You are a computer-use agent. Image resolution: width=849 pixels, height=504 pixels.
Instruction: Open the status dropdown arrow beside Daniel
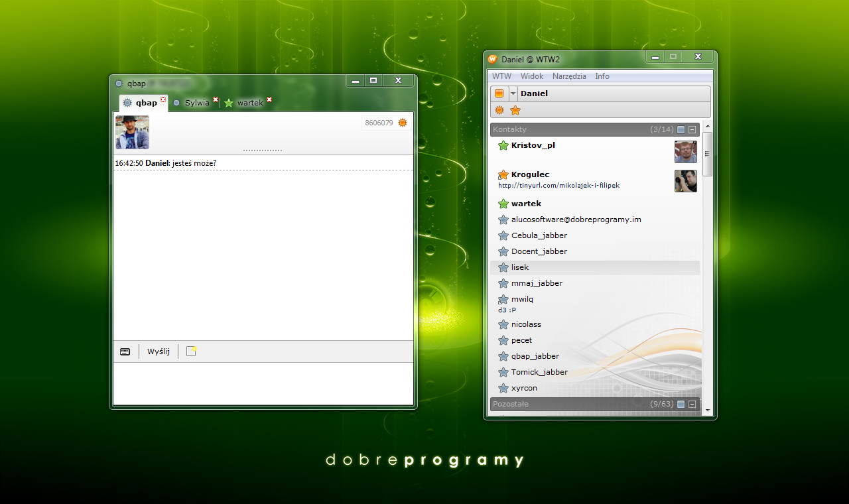point(513,94)
